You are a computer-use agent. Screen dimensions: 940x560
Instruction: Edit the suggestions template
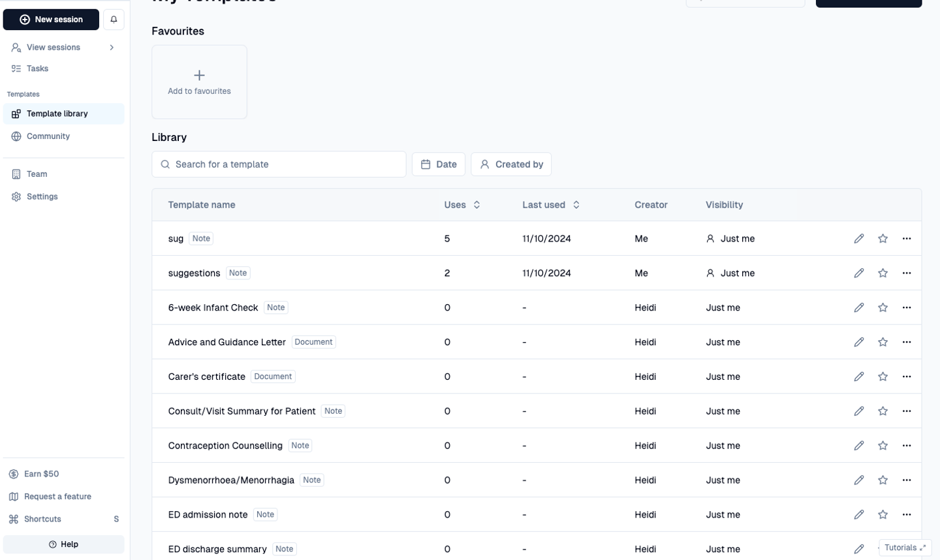pos(859,273)
